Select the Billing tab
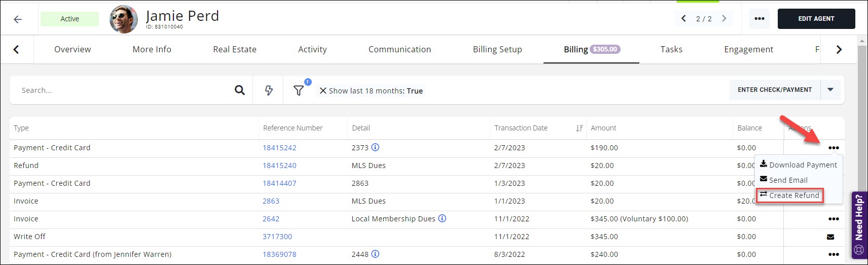The width and height of the screenshot is (868, 265). click(591, 49)
